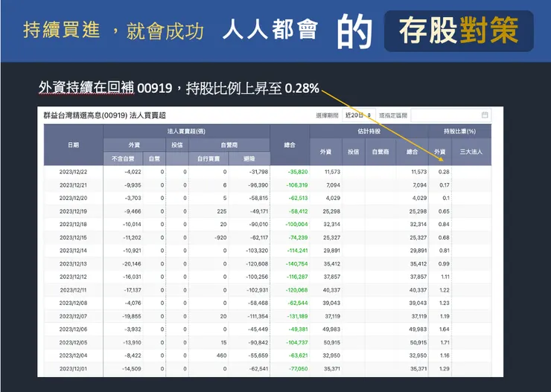Click the total value -35,820
551x392 pixels.
coord(298,172)
